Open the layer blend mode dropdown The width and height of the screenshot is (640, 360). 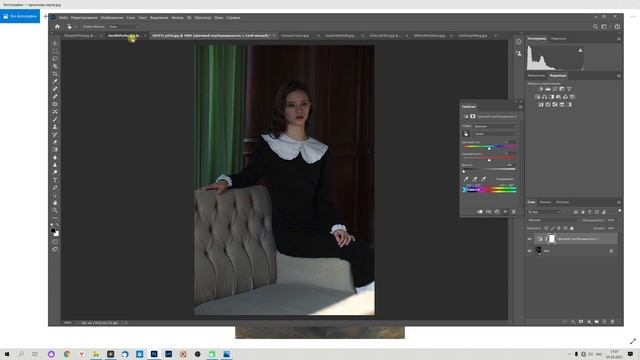(x=553, y=220)
